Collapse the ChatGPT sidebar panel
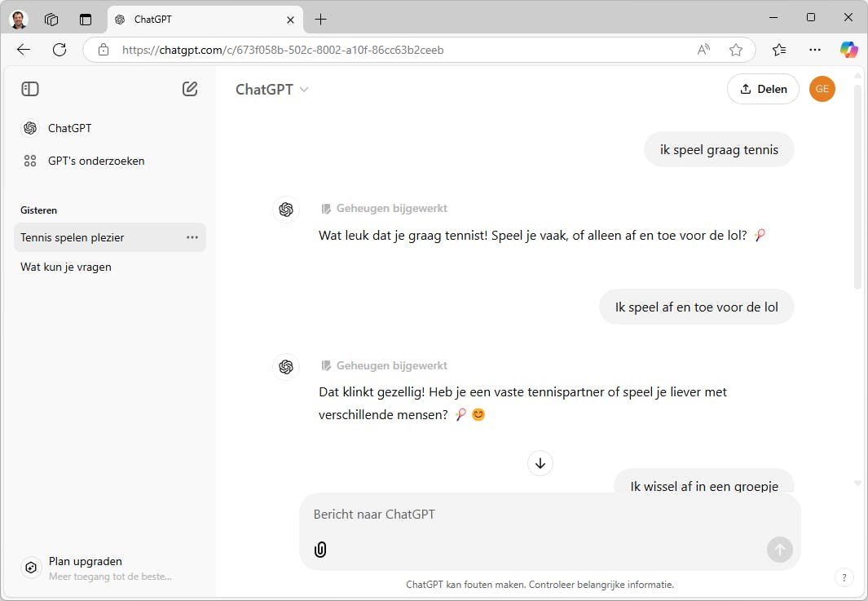This screenshot has width=868, height=601. [30, 89]
